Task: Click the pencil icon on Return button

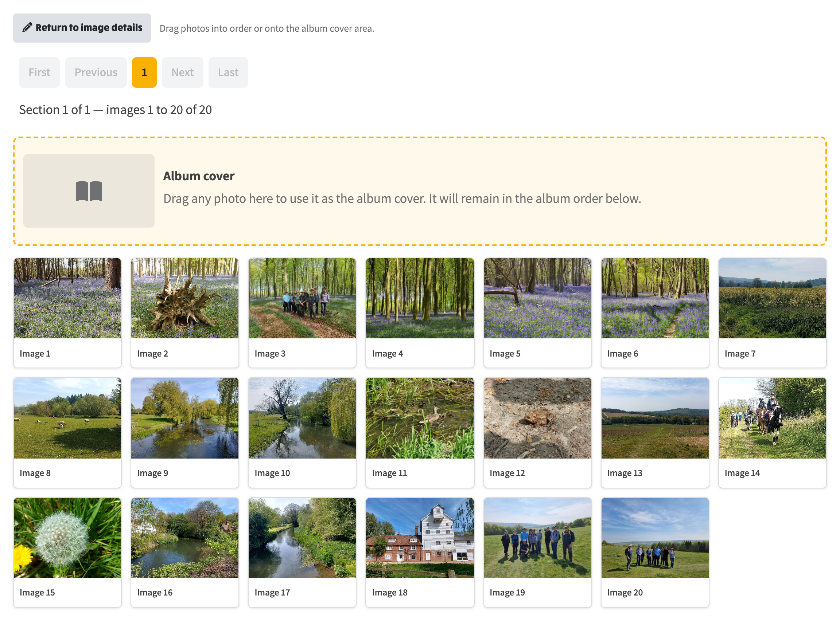Action: pyautogui.click(x=27, y=27)
